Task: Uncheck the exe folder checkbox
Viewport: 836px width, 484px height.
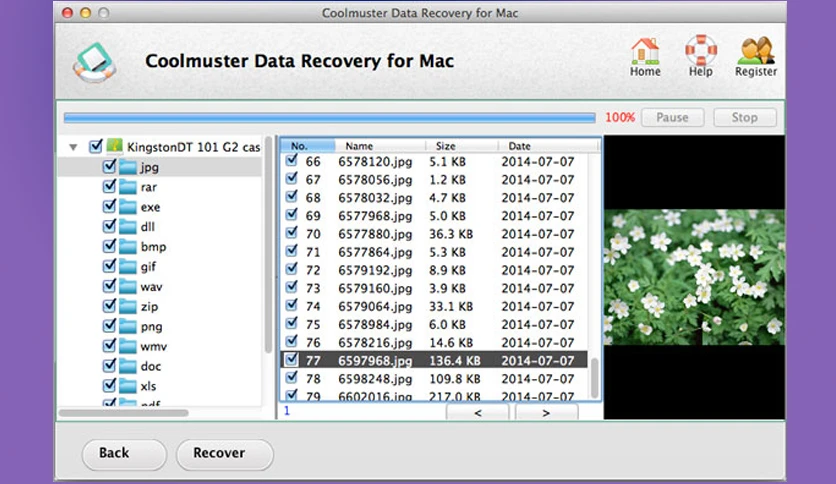Action: [109, 206]
